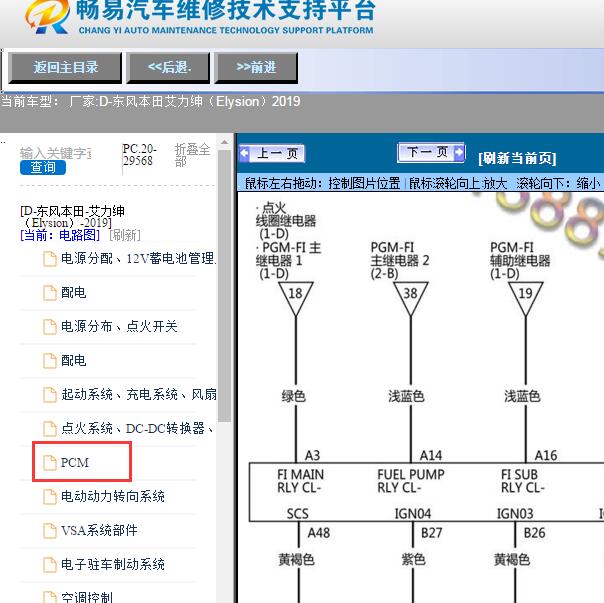Viewport: 604px width, 603px height.
Task: Click pin label A16 in diagram
Action: click(546, 455)
